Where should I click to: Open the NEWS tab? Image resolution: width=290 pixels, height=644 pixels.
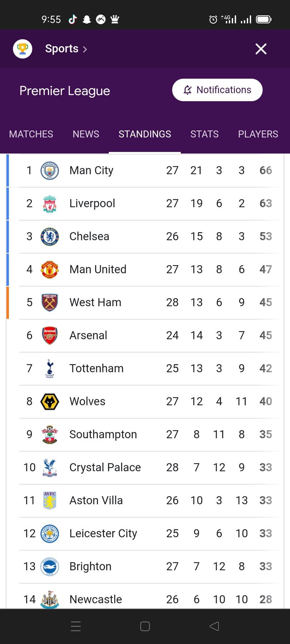(86, 134)
